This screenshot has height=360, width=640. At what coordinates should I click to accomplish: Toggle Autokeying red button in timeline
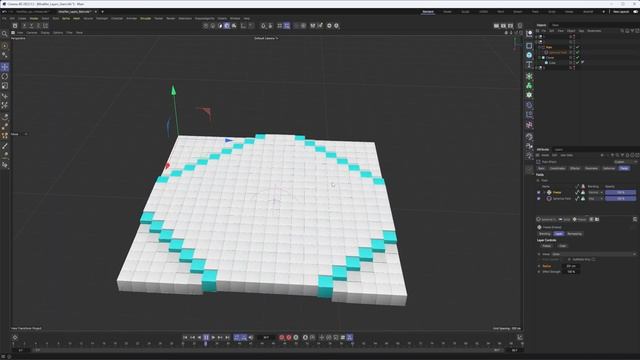click(289, 338)
